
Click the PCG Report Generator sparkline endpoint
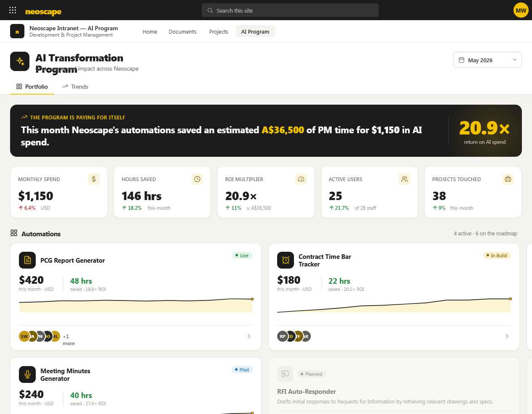point(252,299)
